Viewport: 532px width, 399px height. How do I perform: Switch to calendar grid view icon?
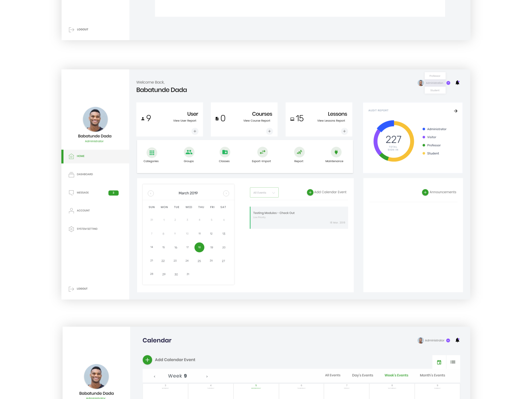point(439,362)
